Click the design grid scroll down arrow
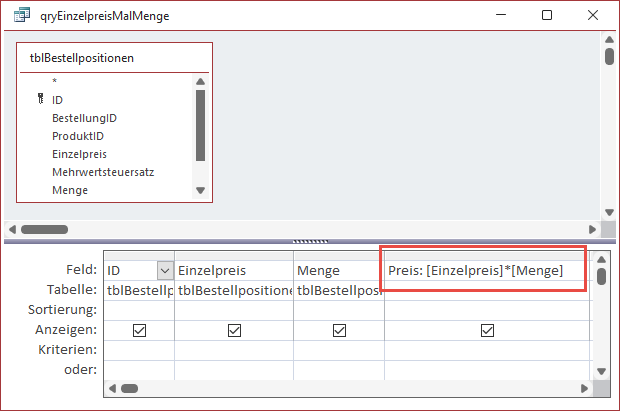 [x=601, y=372]
